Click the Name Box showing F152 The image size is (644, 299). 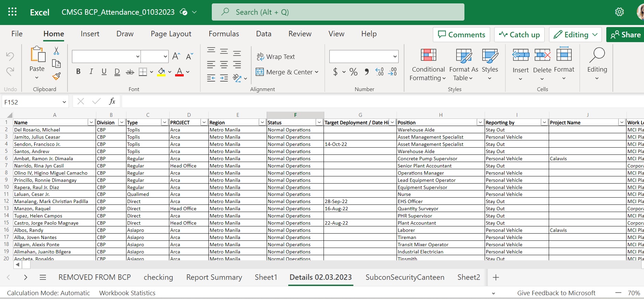pyautogui.click(x=35, y=102)
